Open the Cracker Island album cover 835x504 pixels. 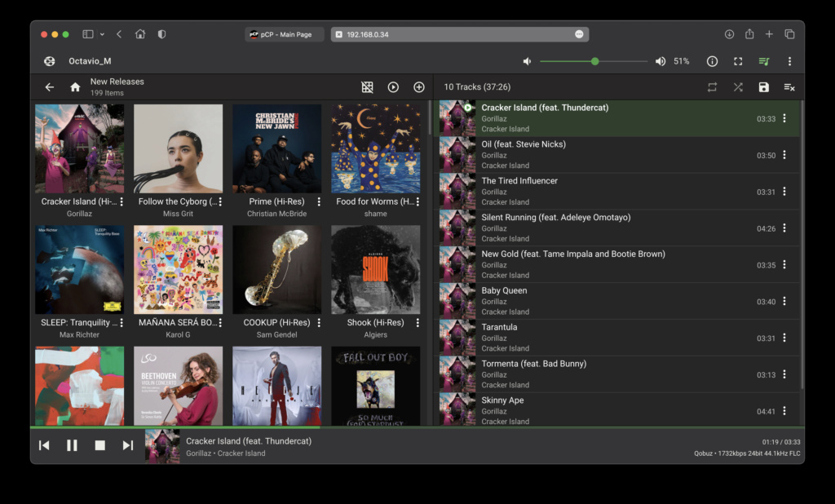coord(79,148)
